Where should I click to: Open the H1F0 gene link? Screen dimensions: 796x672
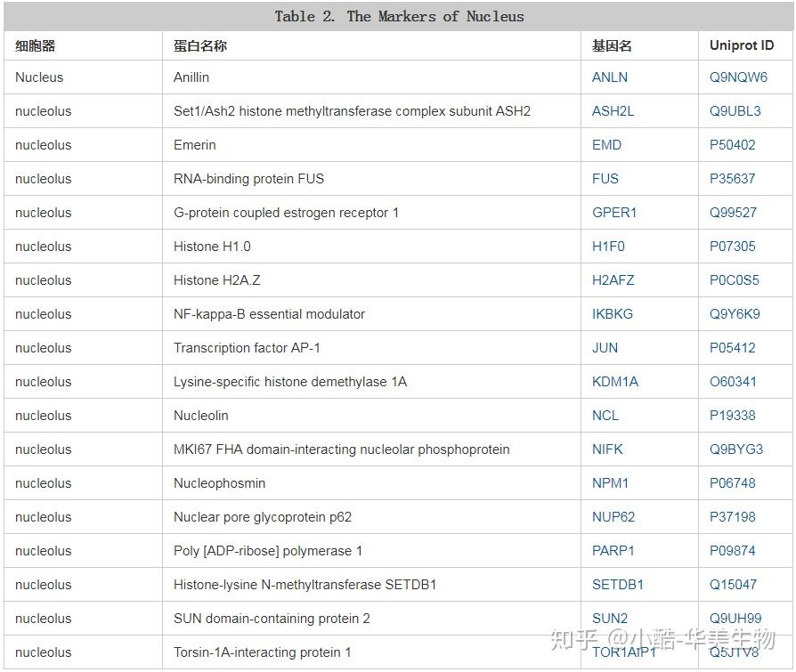pos(608,247)
